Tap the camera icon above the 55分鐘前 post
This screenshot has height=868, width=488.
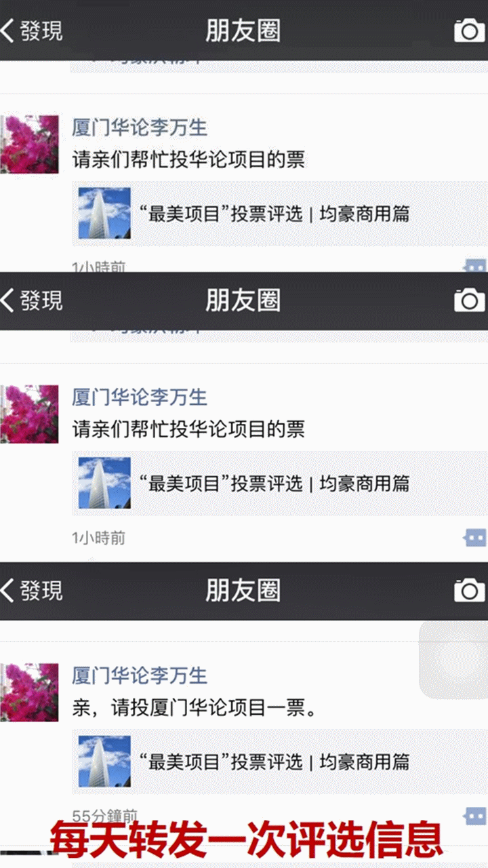[x=469, y=590]
